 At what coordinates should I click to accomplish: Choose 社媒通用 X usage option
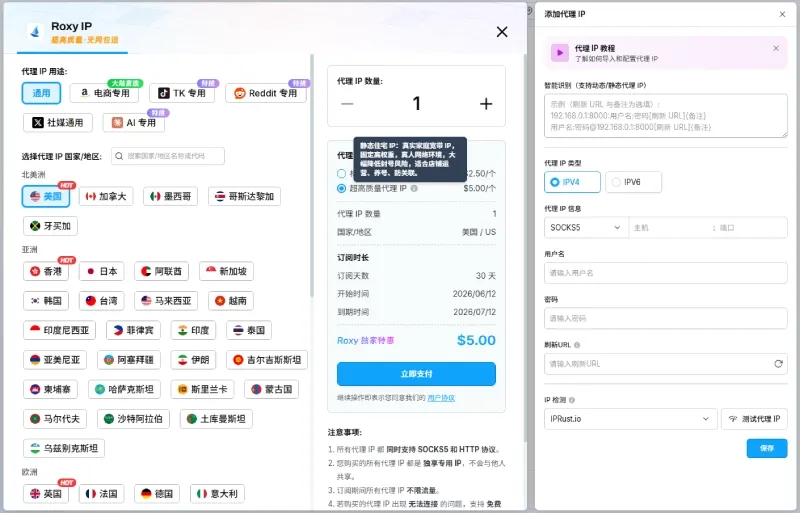[x=58, y=123]
